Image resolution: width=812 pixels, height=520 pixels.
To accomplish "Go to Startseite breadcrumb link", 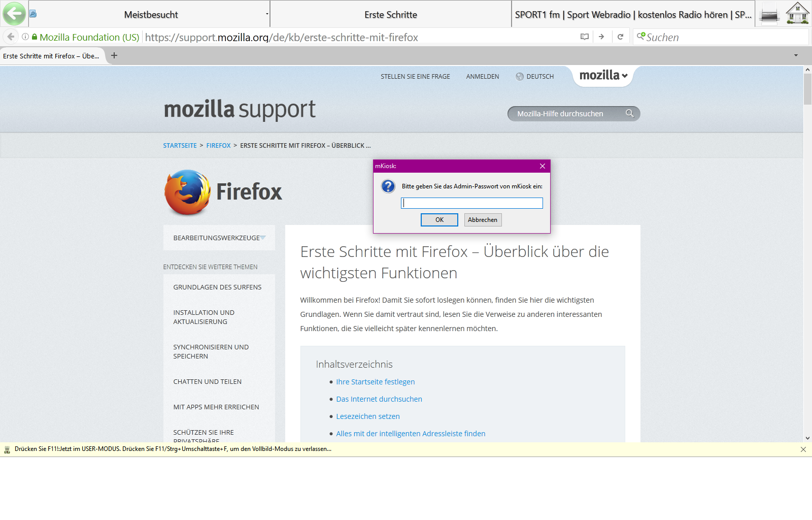I will [180, 146].
